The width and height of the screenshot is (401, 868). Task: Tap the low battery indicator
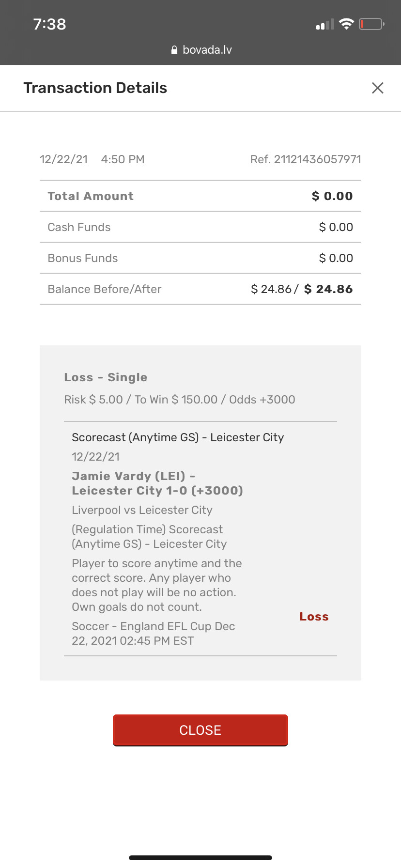[x=371, y=24]
